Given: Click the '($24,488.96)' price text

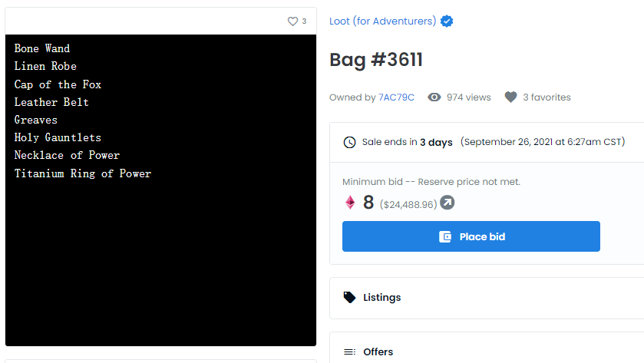Looking at the screenshot, I should click(x=408, y=204).
